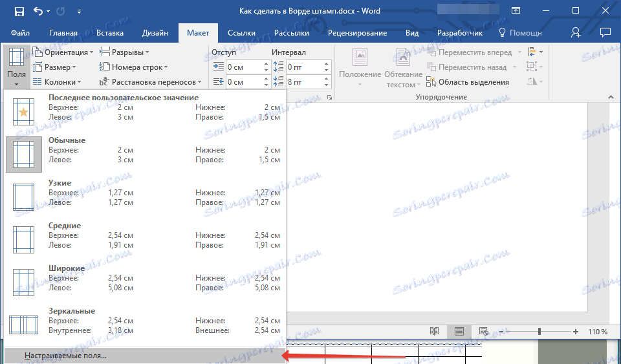Switch to the Ссылки tab

pyautogui.click(x=241, y=33)
